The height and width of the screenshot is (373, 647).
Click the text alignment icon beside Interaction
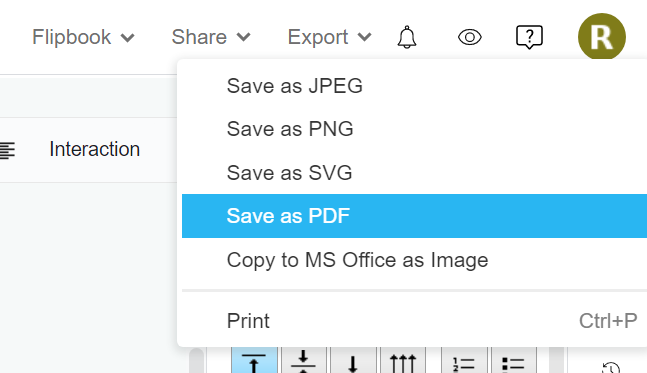click(x=7, y=150)
